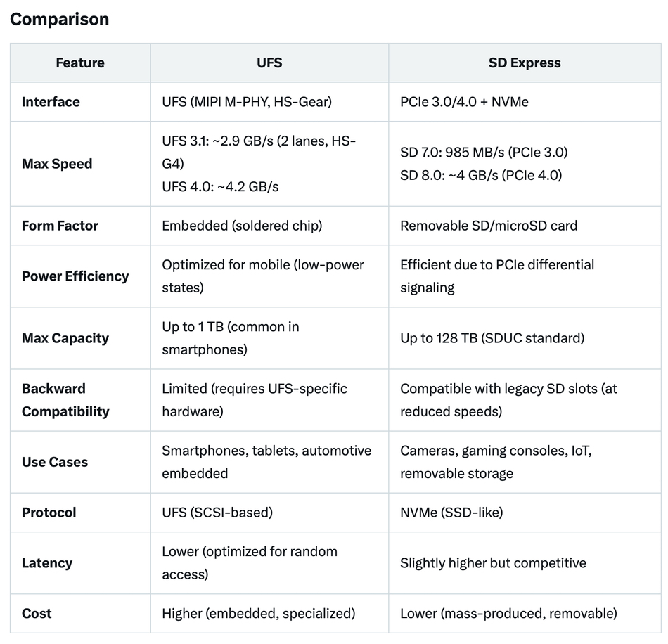Click the SD Express column header
This screenshot has width=668, height=644.
pos(525,63)
